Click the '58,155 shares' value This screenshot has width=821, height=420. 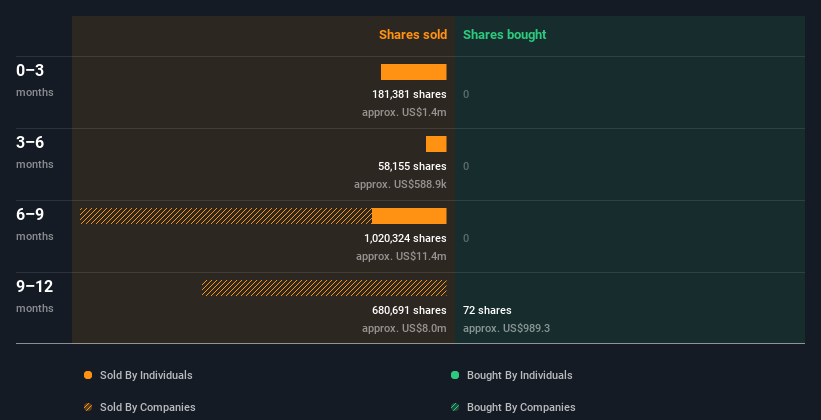click(x=412, y=166)
